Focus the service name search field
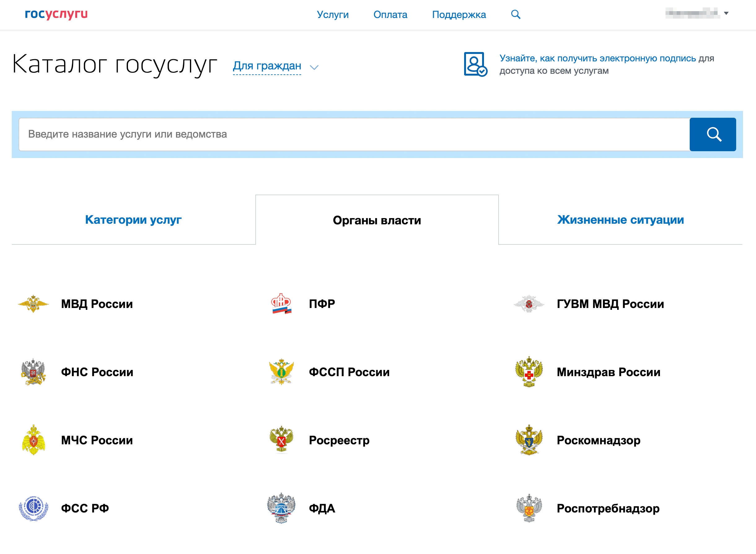The image size is (756, 554). click(x=354, y=134)
